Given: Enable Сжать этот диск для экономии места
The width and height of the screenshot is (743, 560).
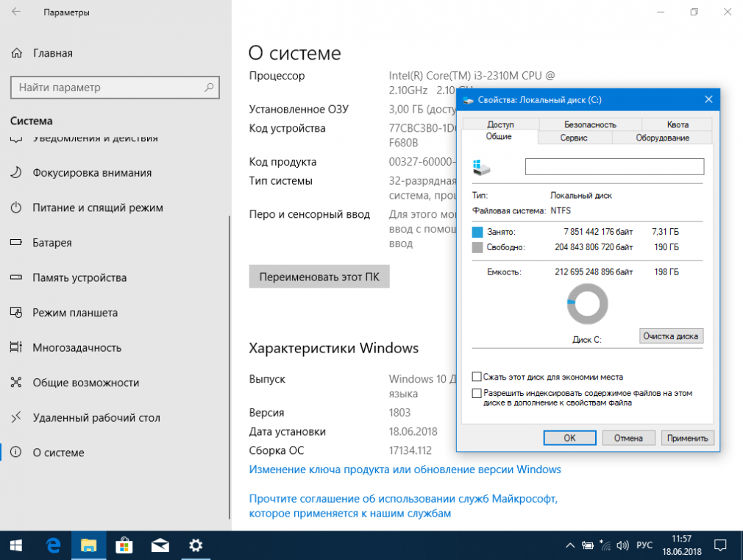Looking at the screenshot, I should pos(477,377).
